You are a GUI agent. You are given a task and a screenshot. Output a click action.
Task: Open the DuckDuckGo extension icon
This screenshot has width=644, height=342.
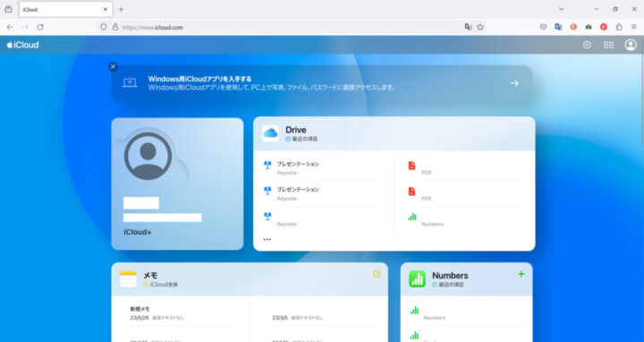click(573, 27)
